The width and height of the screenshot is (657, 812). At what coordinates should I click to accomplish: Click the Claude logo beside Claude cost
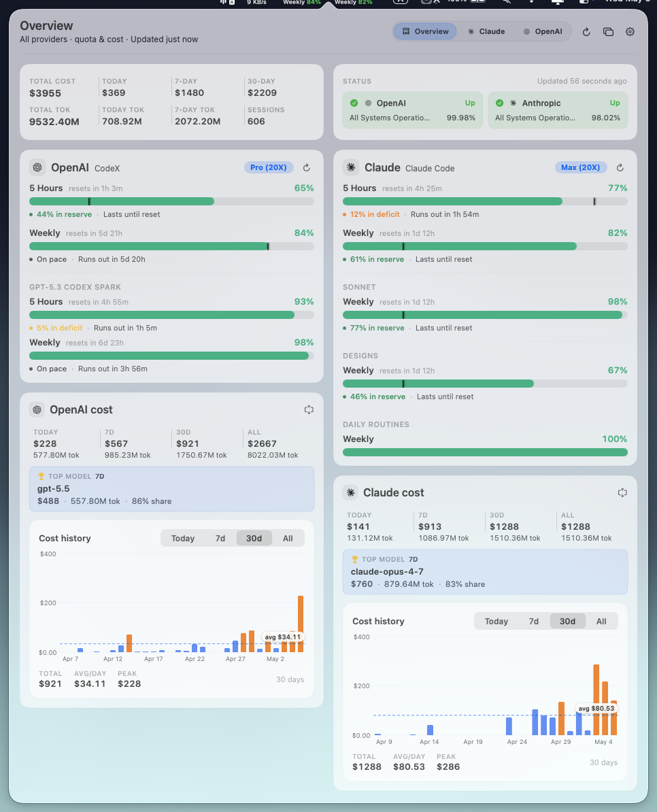pos(351,492)
